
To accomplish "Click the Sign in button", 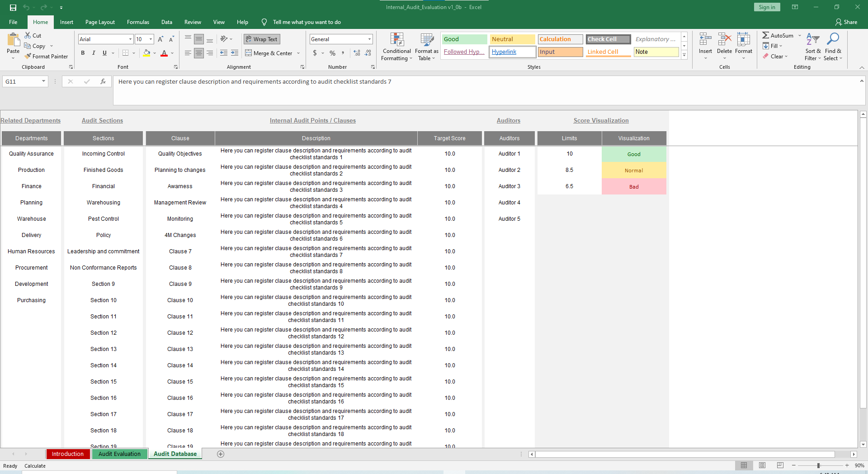I will click(x=767, y=7).
